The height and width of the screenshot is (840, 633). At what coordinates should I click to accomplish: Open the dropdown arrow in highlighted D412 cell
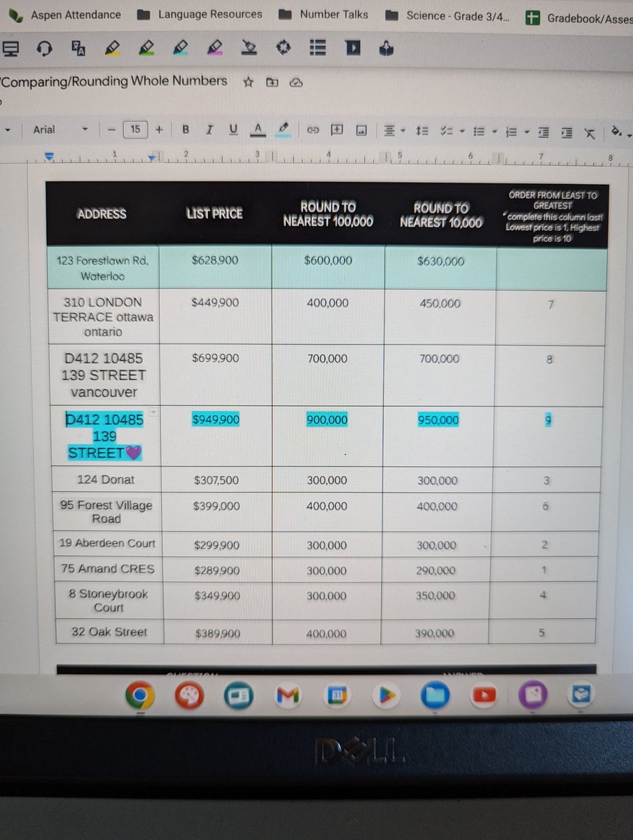pyautogui.click(x=153, y=412)
